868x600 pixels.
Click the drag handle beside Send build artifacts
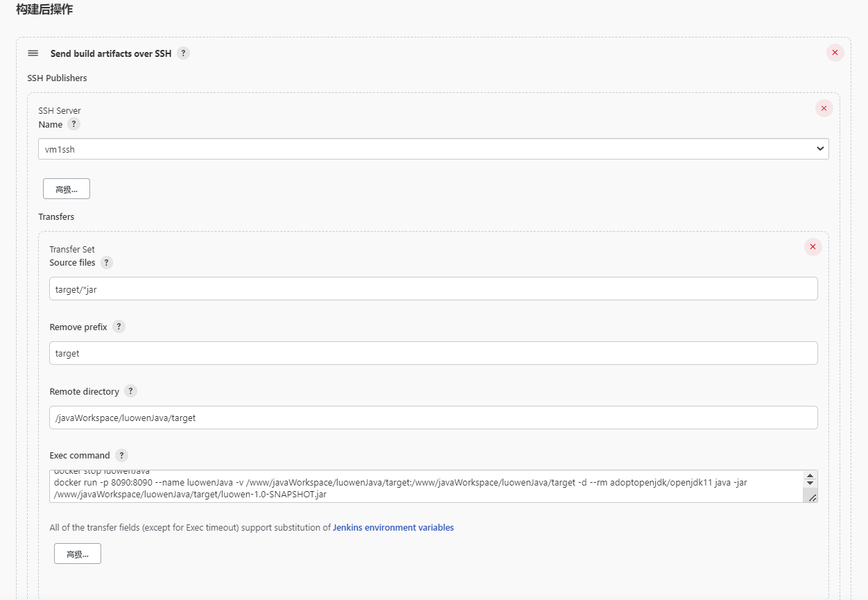click(x=33, y=53)
